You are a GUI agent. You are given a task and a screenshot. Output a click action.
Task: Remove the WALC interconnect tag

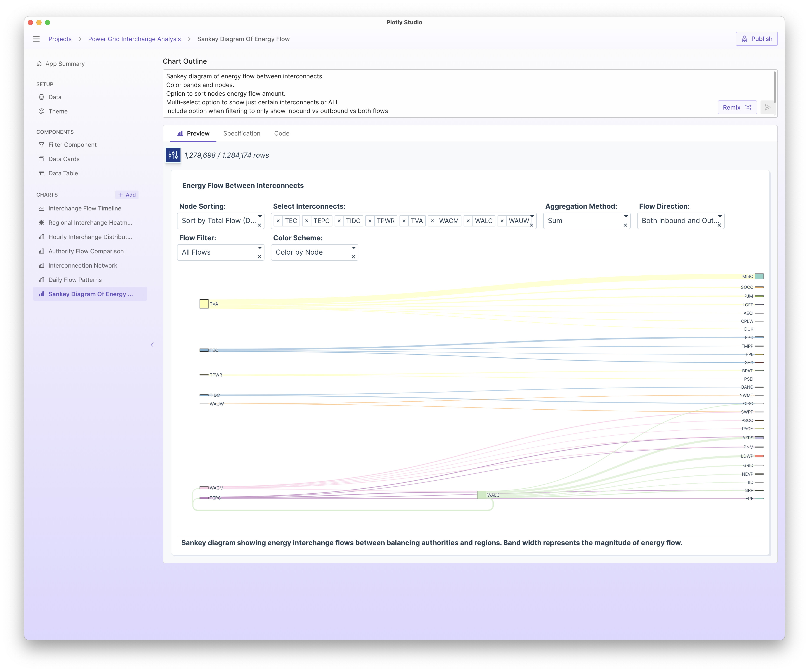468,221
